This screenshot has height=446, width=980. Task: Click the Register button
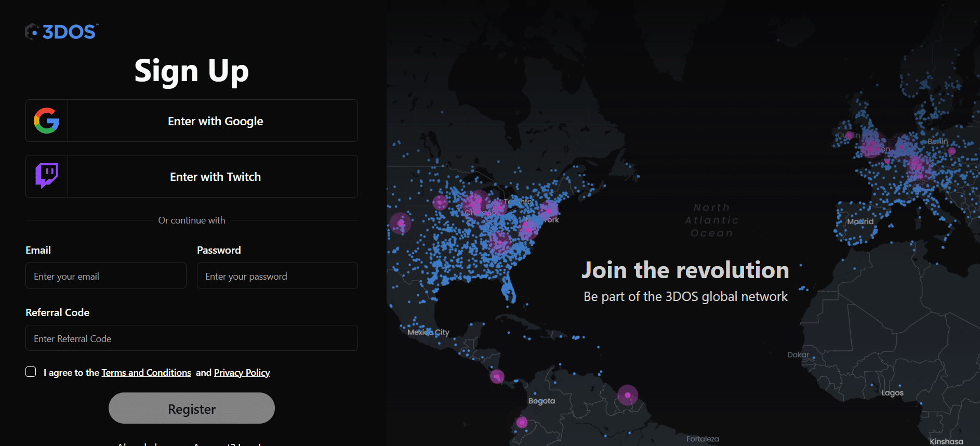click(192, 408)
